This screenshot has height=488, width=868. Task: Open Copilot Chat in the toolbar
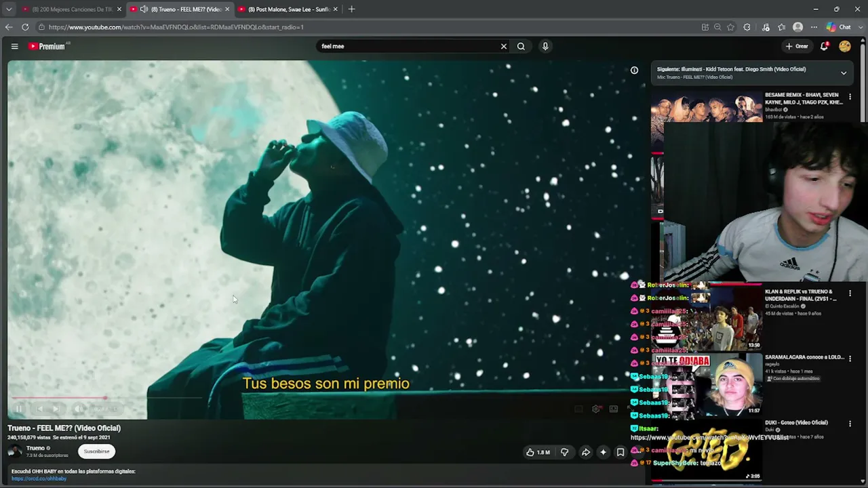point(840,27)
